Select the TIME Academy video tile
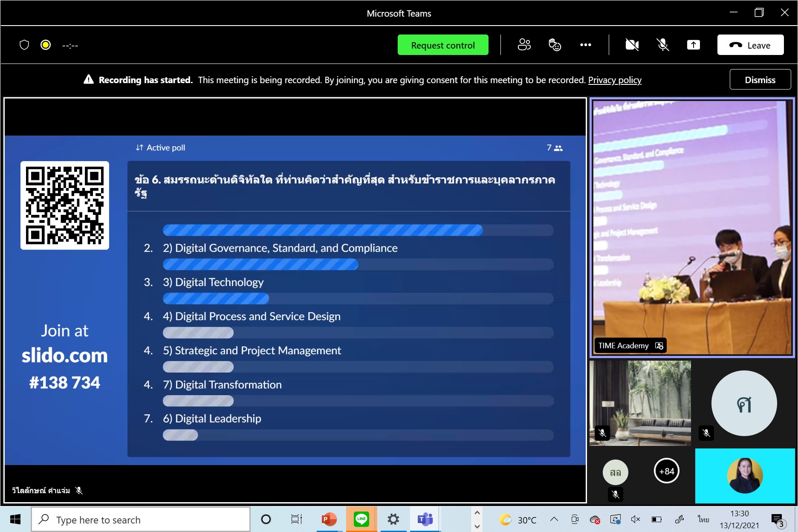 (x=691, y=227)
